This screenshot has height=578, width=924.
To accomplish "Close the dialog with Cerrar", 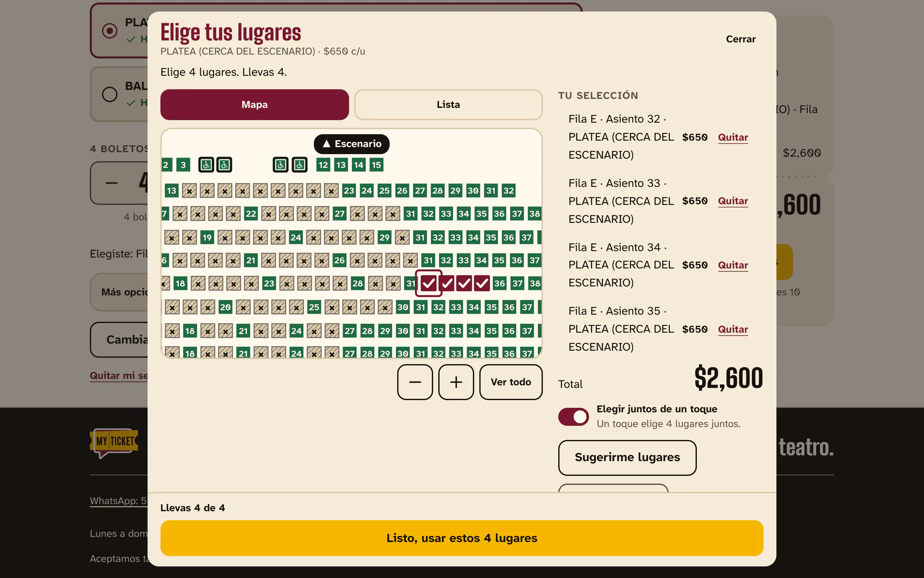I will (740, 39).
